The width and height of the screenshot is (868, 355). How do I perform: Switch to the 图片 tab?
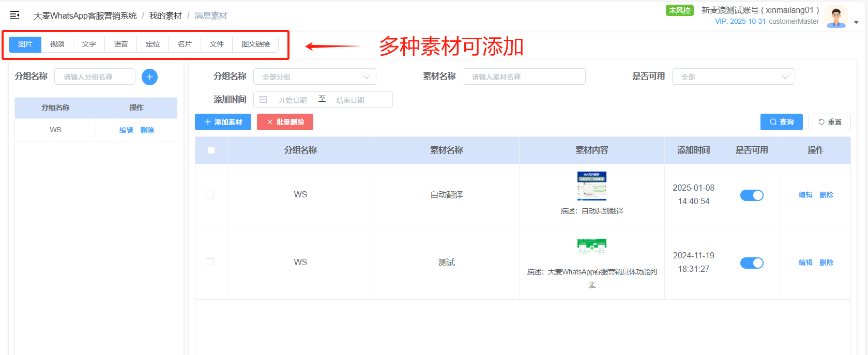pyautogui.click(x=25, y=44)
